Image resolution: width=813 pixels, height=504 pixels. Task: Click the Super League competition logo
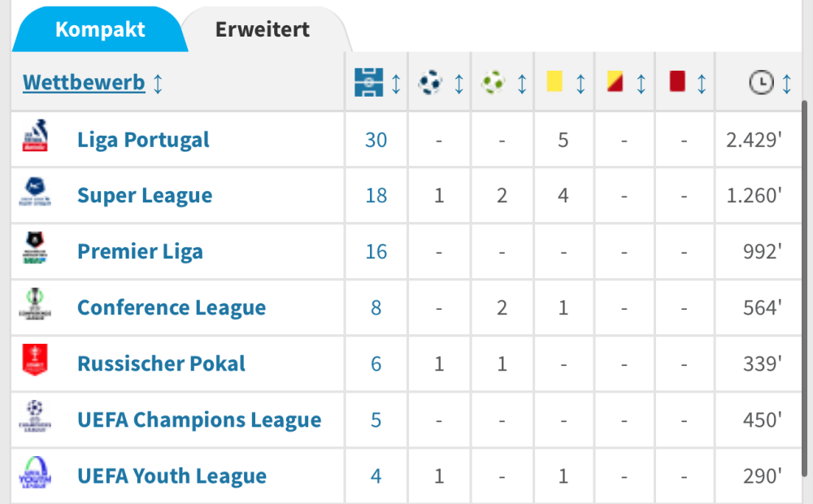coord(36,194)
